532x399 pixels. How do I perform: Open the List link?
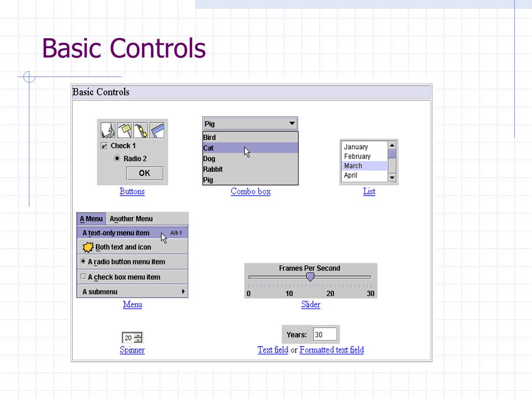[x=369, y=191]
